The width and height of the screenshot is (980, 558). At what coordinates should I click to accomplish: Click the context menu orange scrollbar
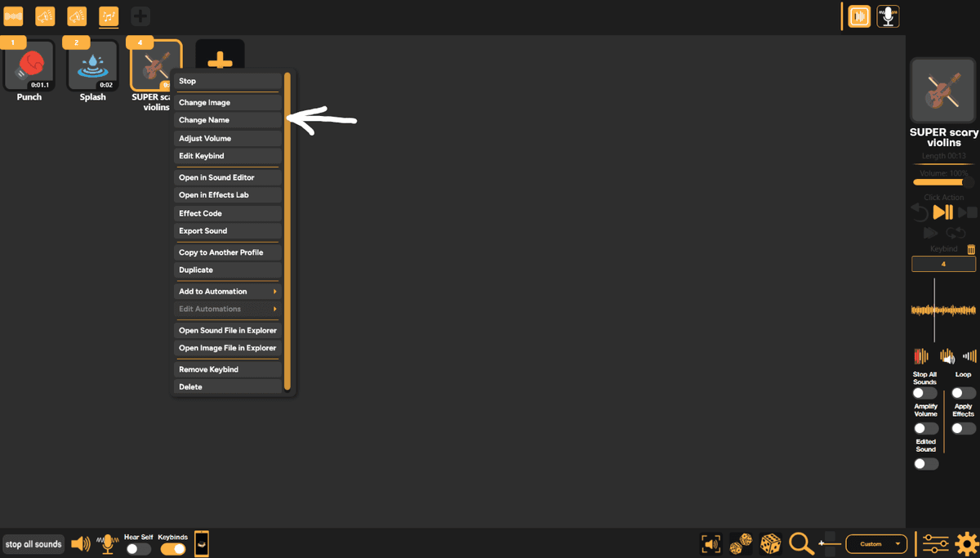click(x=287, y=231)
